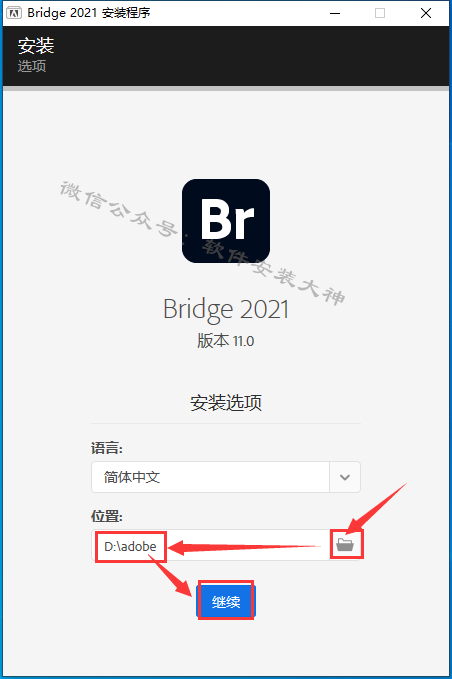
Task: Click the 版本 11.0 version text
Action: coord(226,341)
